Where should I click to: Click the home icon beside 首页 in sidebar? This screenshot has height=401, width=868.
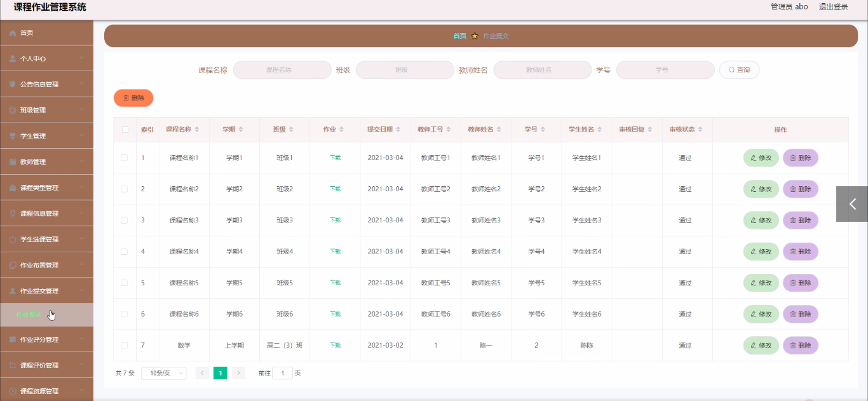click(x=13, y=33)
